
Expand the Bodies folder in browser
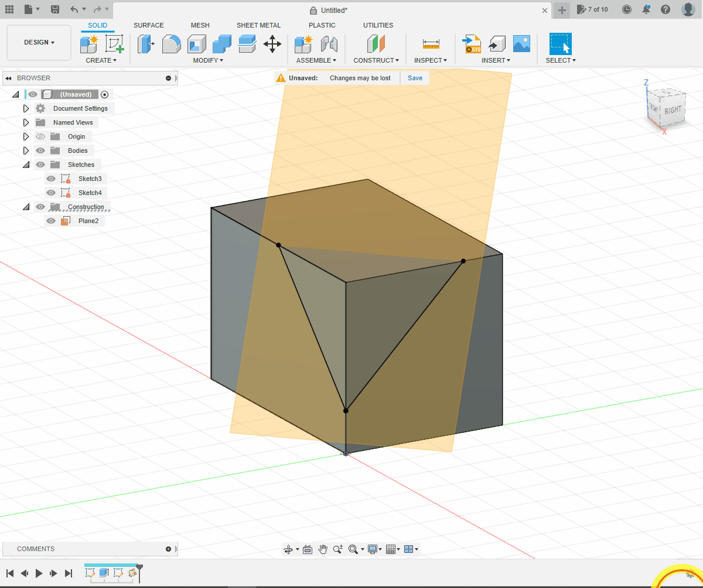(x=26, y=151)
